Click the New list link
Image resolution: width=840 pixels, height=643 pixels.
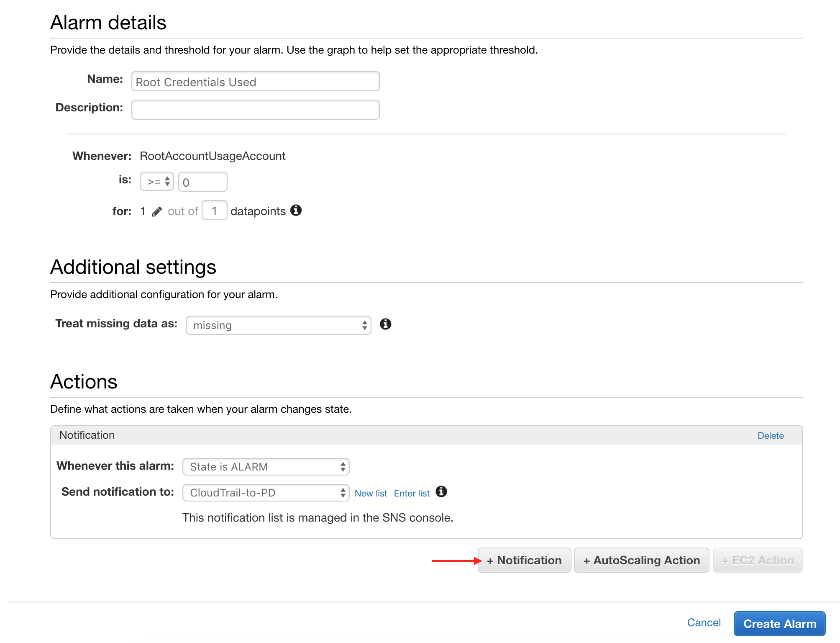point(371,494)
